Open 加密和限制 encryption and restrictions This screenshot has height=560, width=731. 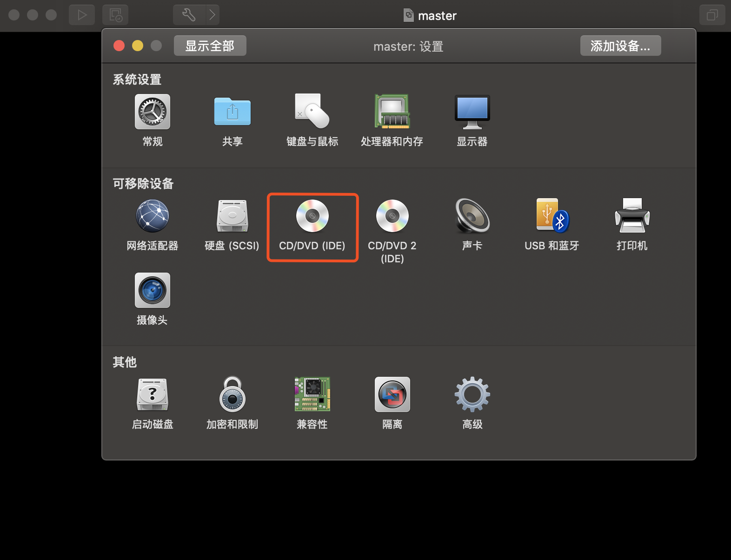[x=232, y=394]
